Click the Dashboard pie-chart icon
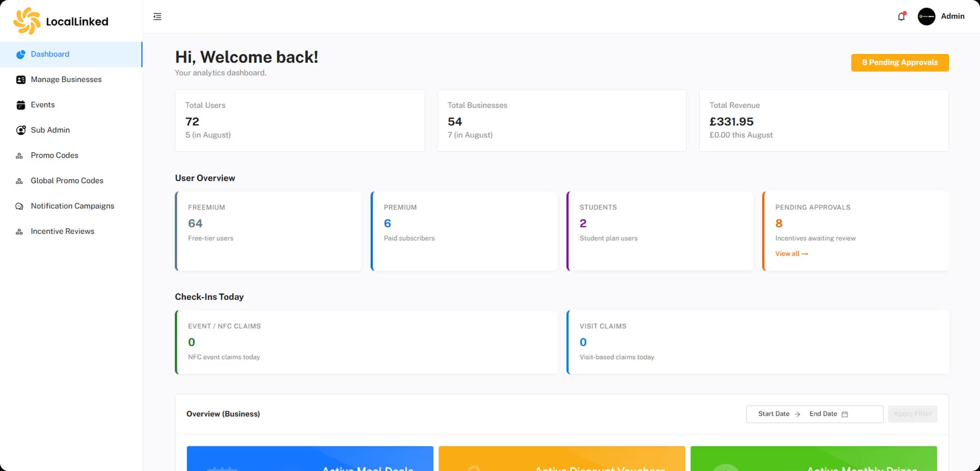The height and width of the screenshot is (471, 980). coord(21,54)
